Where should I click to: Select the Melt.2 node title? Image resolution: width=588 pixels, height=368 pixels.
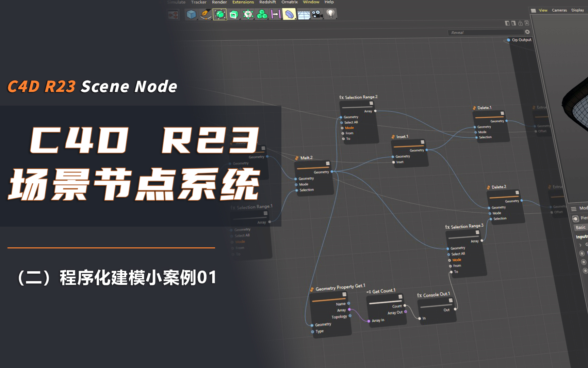pyautogui.click(x=306, y=158)
